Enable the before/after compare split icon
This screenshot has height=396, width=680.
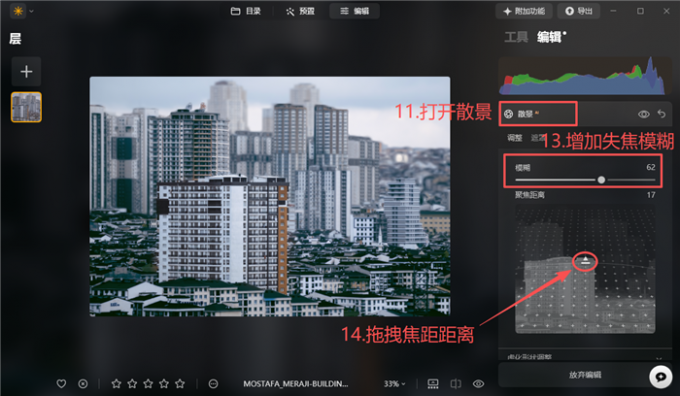point(455,383)
